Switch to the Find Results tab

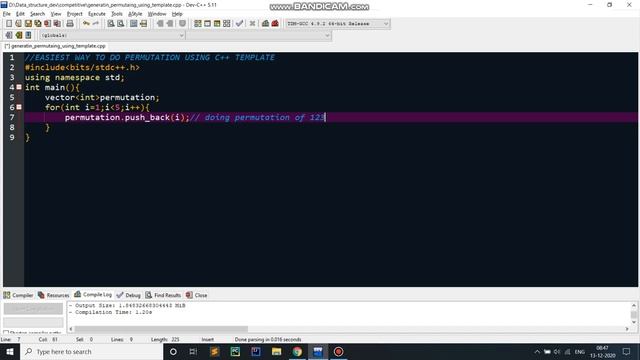[x=163, y=295]
